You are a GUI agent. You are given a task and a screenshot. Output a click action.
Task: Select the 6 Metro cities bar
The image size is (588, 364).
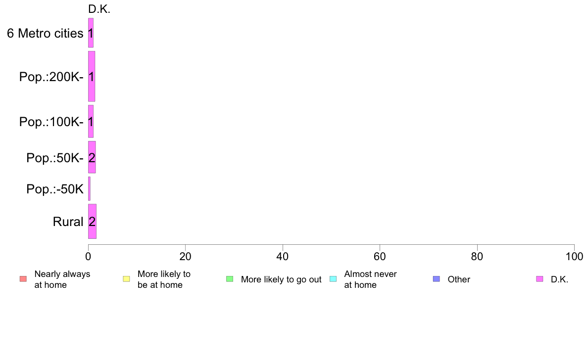pos(91,33)
